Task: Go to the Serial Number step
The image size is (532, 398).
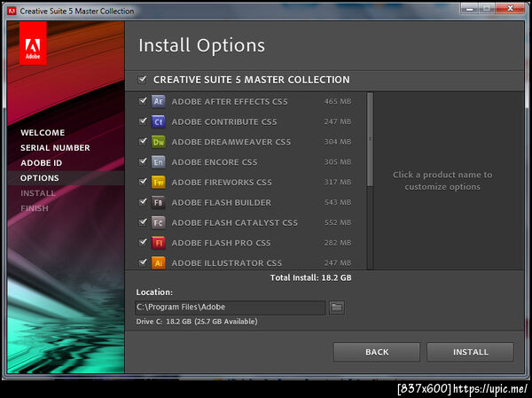Action: [x=55, y=148]
